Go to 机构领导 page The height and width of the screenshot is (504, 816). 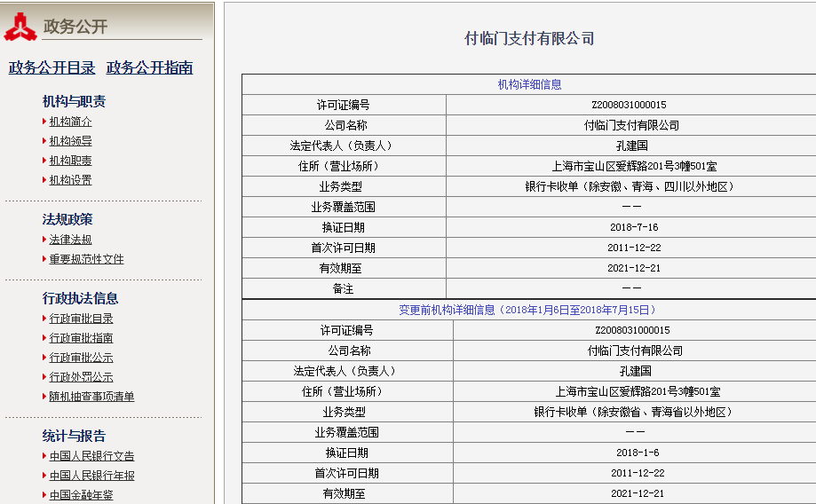point(70,141)
